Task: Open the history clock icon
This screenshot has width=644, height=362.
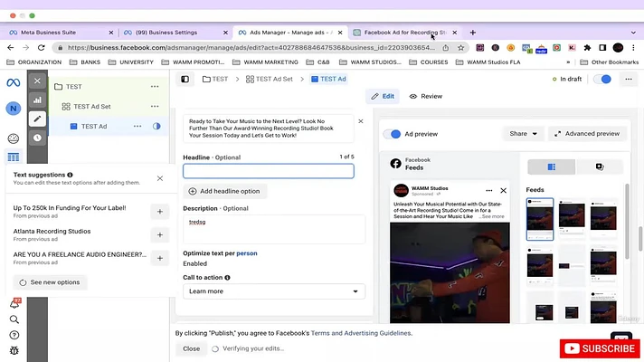Action: (x=37, y=138)
